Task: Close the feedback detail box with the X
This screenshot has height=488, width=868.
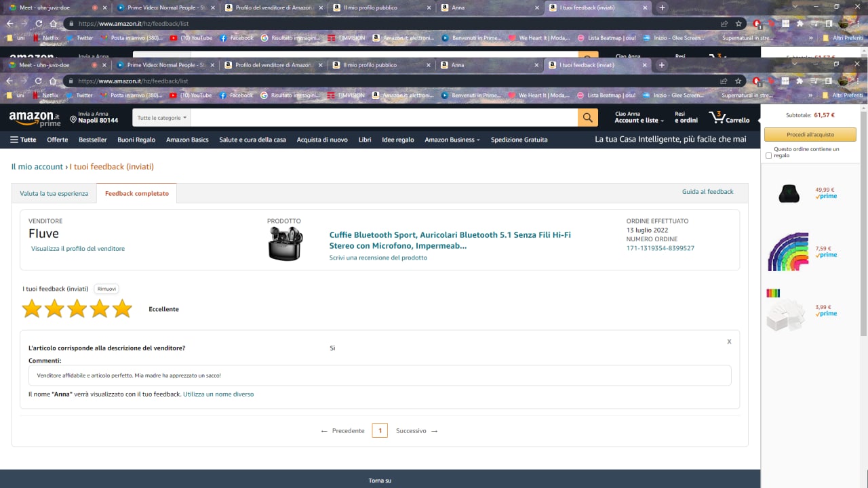Action: click(x=729, y=342)
